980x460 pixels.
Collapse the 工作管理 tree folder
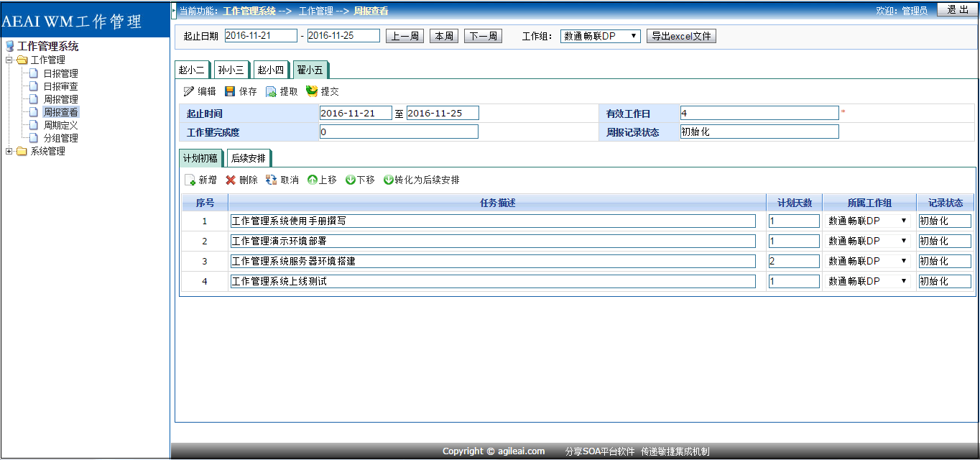[9, 60]
